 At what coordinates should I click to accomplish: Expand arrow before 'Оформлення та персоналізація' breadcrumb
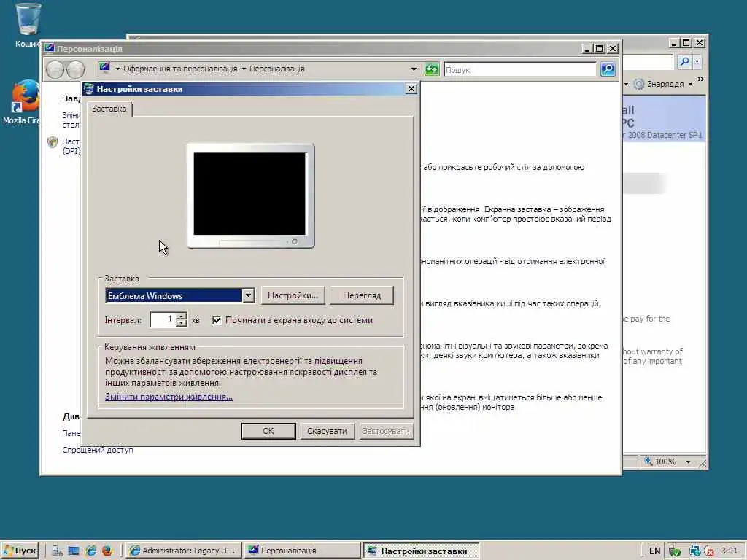[x=117, y=69]
